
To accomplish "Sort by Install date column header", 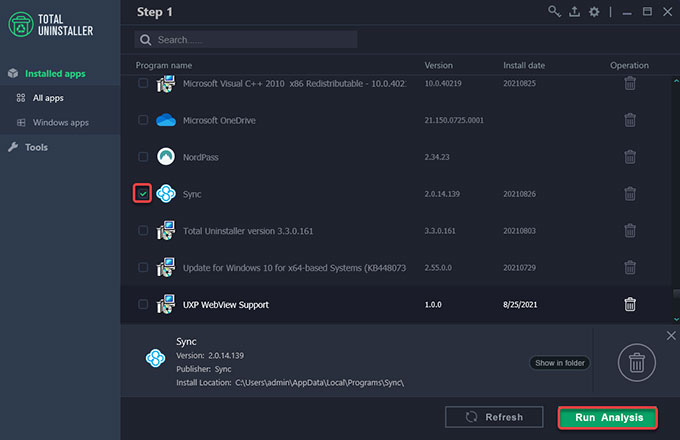I will (524, 65).
